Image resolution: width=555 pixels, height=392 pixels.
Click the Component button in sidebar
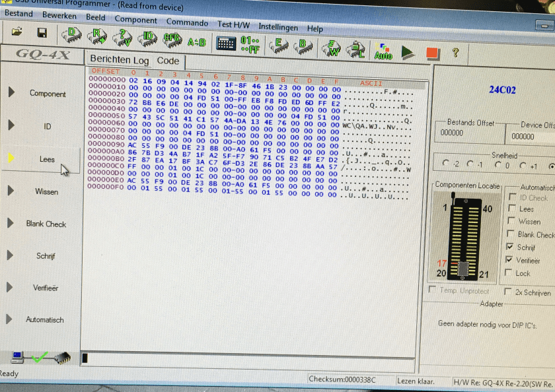click(47, 94)
